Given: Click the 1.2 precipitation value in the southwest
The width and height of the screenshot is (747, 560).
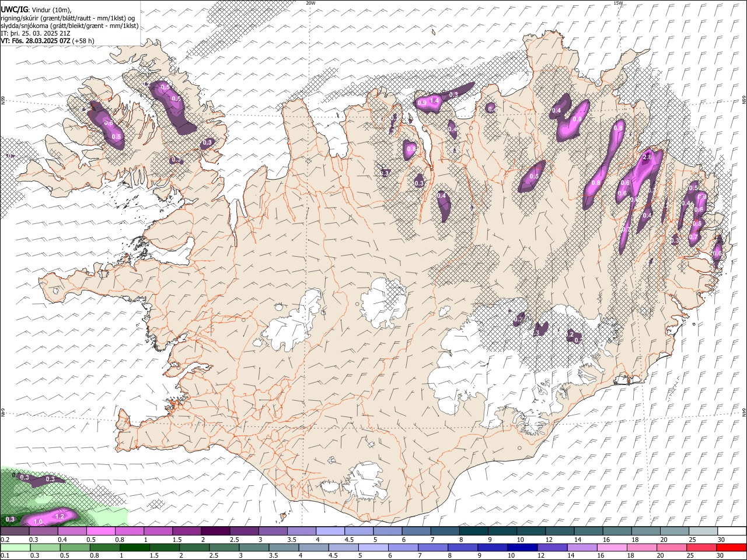Looking at the screenshot, I should click(59, 516).
